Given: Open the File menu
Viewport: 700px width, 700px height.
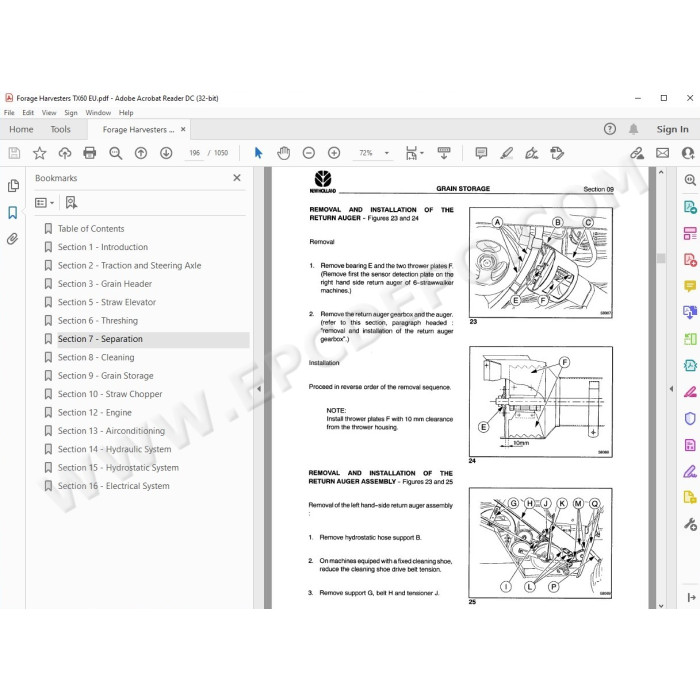Looking at the screenshot, I should 9,112.
